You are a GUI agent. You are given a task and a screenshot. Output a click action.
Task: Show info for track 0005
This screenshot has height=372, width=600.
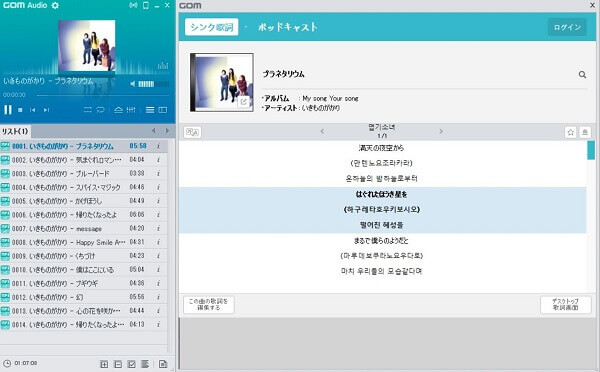[158, 201]
